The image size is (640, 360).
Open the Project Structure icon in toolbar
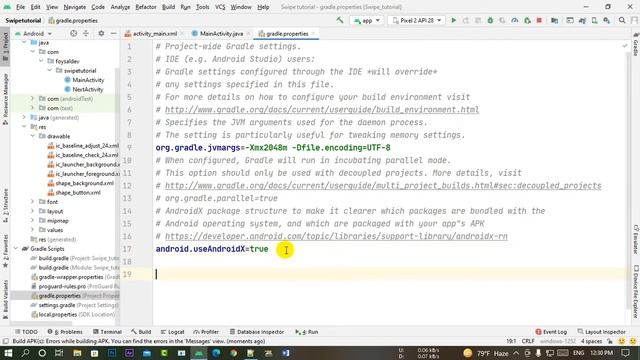click(554, 20)
